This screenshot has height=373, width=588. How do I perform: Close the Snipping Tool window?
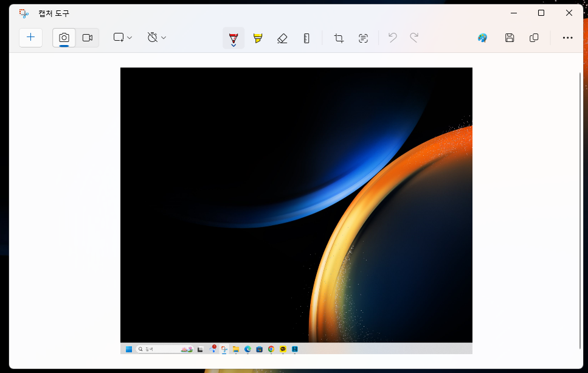(x=569, y=13)
